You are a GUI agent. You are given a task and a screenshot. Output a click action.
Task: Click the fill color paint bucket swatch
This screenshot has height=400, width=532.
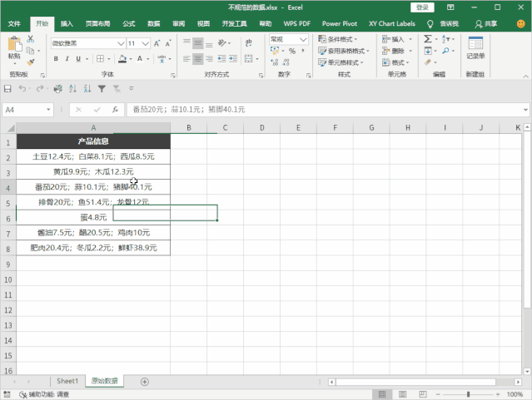tap(123, 59)
